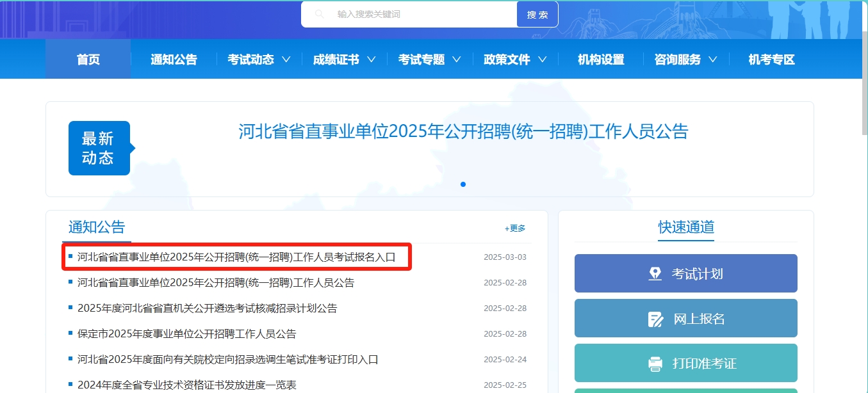Screen dimensions: 868x393
Task: Open the 机考专区 navigation item
Action: (x=771, y=60)
